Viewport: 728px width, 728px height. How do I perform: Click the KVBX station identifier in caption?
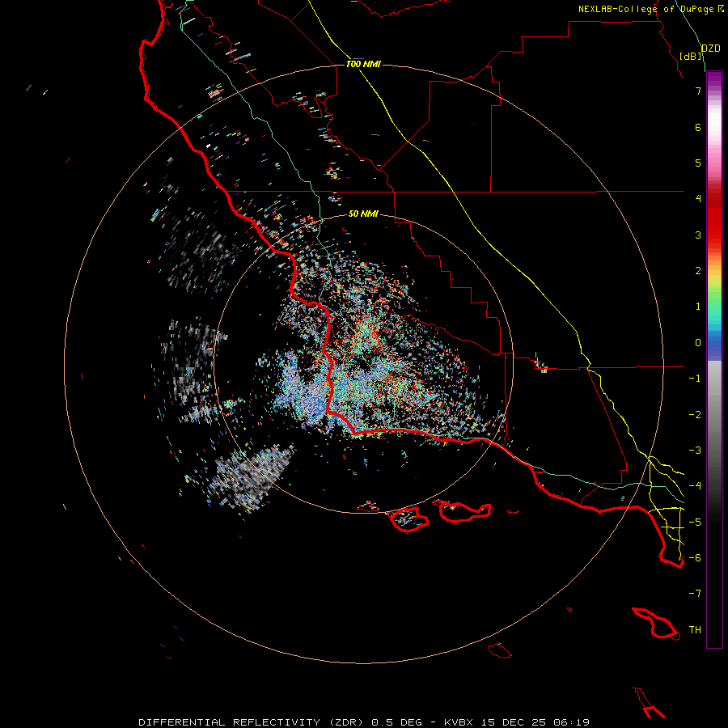[459, 722]
